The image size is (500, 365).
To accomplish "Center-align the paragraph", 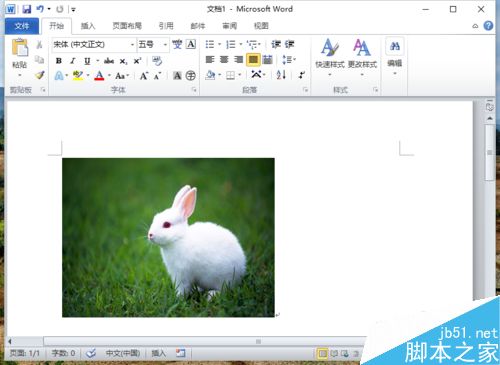I will pos(224,60).
